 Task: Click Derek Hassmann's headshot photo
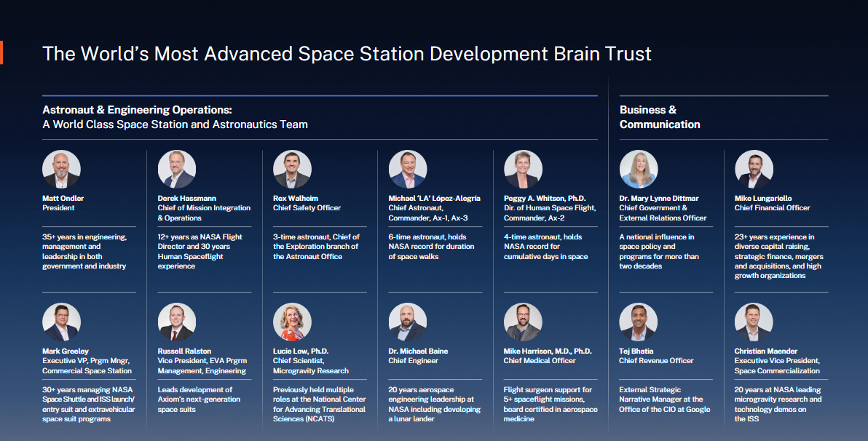[176, 168]
